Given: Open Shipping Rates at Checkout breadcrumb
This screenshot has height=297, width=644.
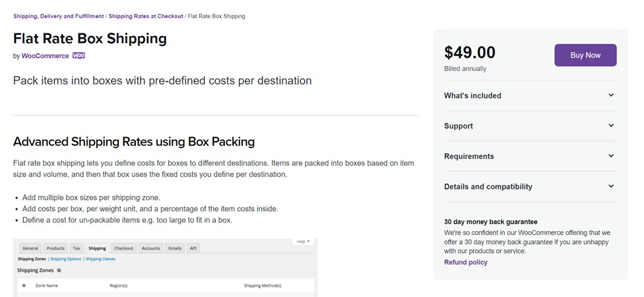Looking at the screenshot, I should 146,16.
